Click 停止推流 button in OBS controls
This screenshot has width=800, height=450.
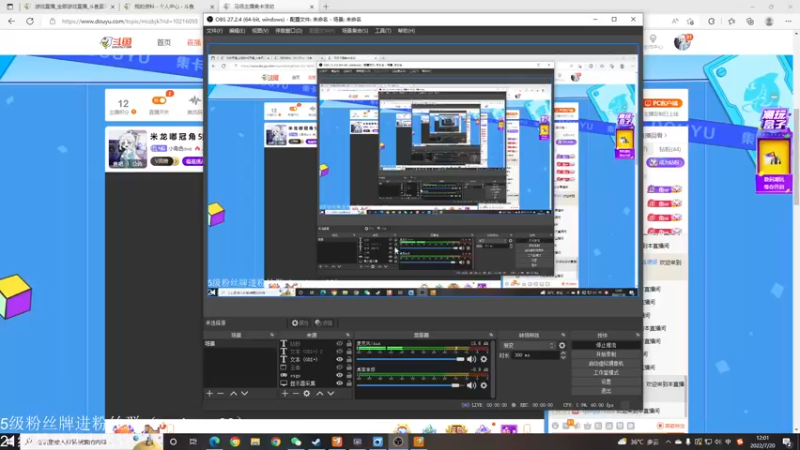coord(606,345)
